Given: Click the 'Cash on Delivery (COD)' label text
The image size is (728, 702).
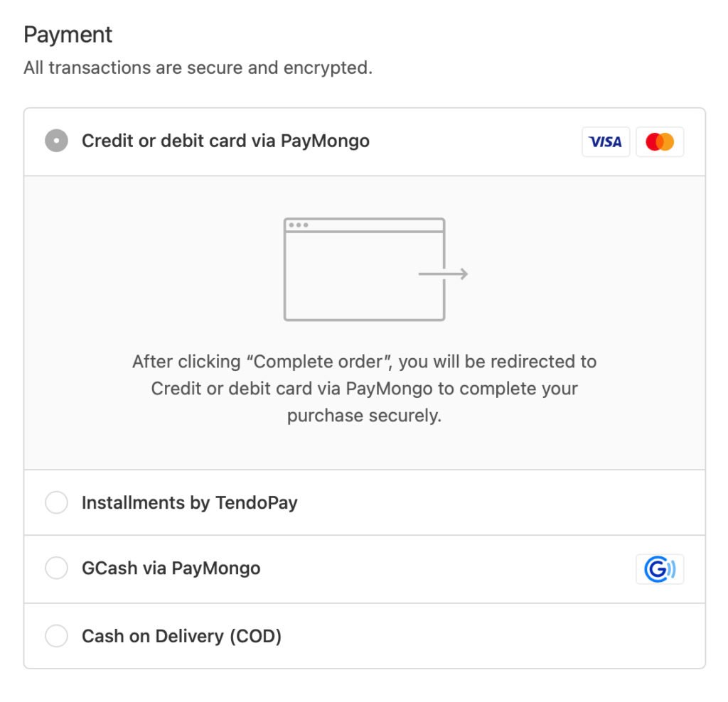Looking at the screenshot, I should point(181,636).
